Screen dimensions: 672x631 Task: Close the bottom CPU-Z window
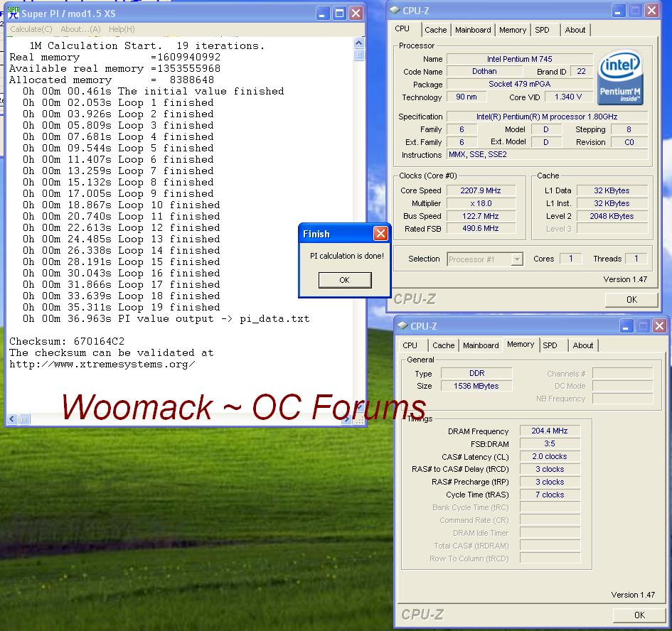pos(659,326)
